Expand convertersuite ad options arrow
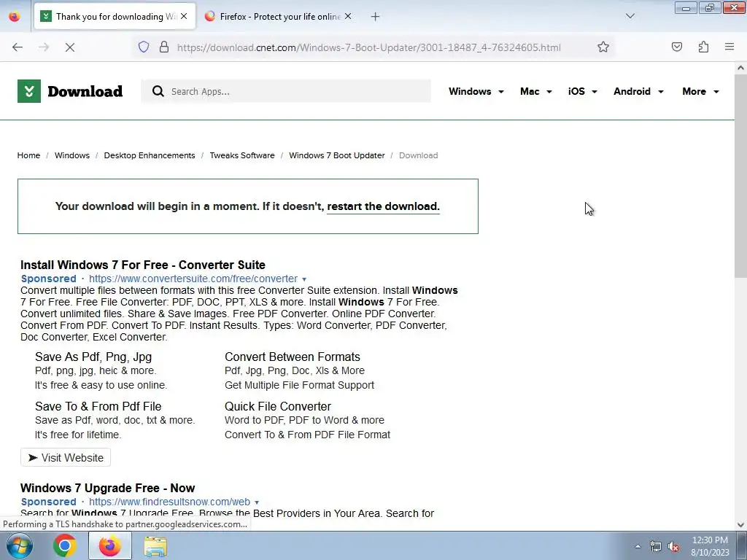The image size is (747, 560). click(304, 279)
